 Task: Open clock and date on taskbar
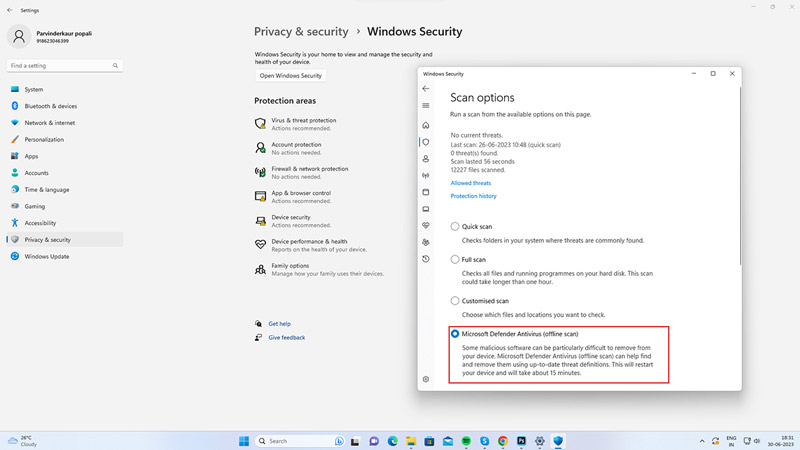tap(781, 441)
